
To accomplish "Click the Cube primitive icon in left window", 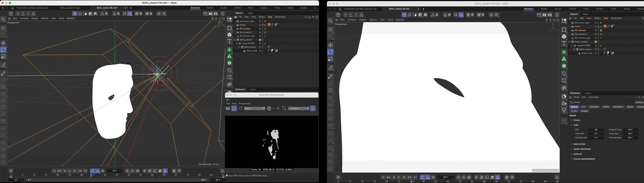I will pos(229,35).
